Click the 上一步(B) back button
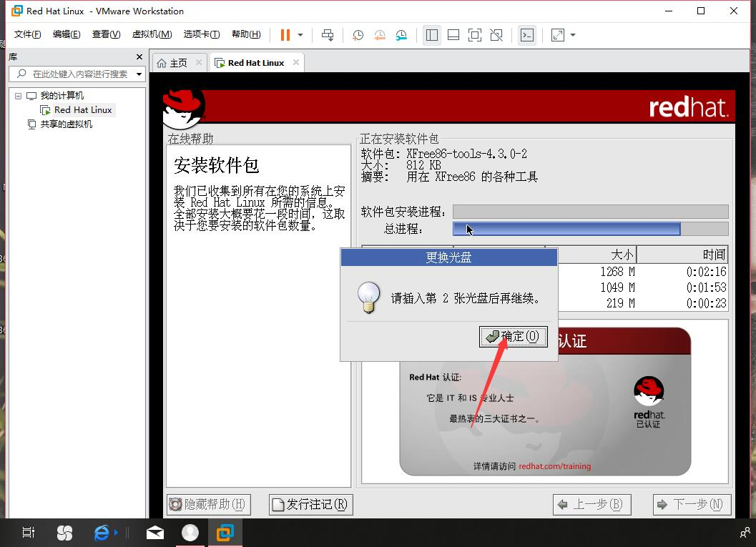756x547 pixels. pyautogui.click(x=591, y=505)
